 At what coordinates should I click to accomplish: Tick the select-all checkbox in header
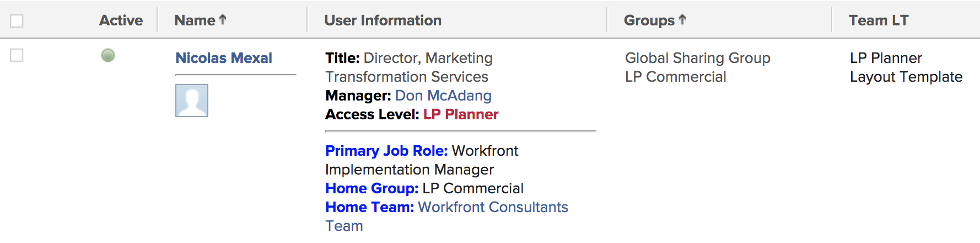click(x=17, y=21)
